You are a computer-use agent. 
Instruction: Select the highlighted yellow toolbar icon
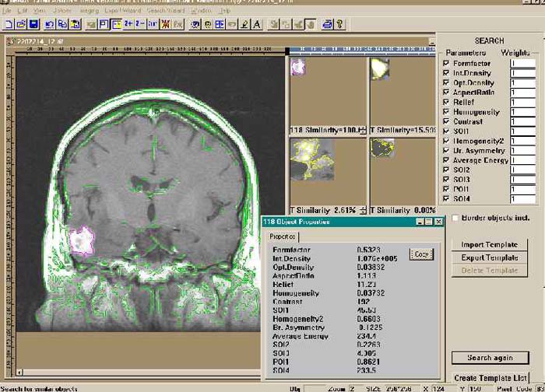point(117,24)
